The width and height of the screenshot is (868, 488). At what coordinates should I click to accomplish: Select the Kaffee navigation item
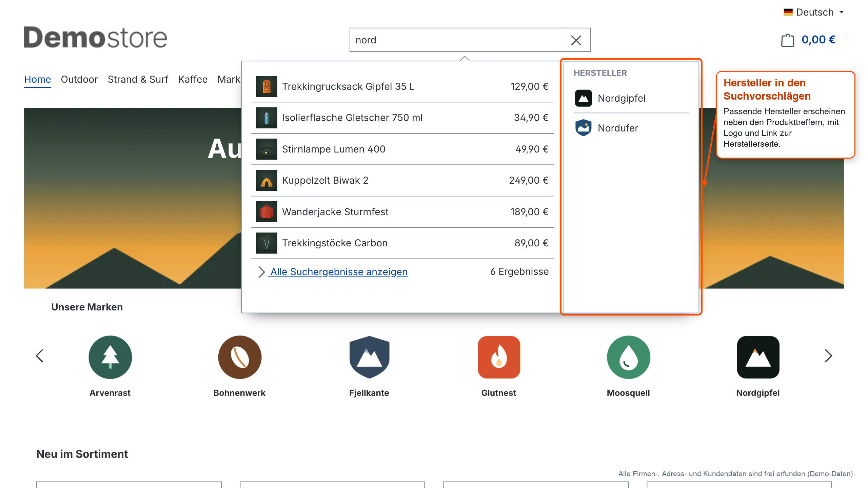point(193,79)
